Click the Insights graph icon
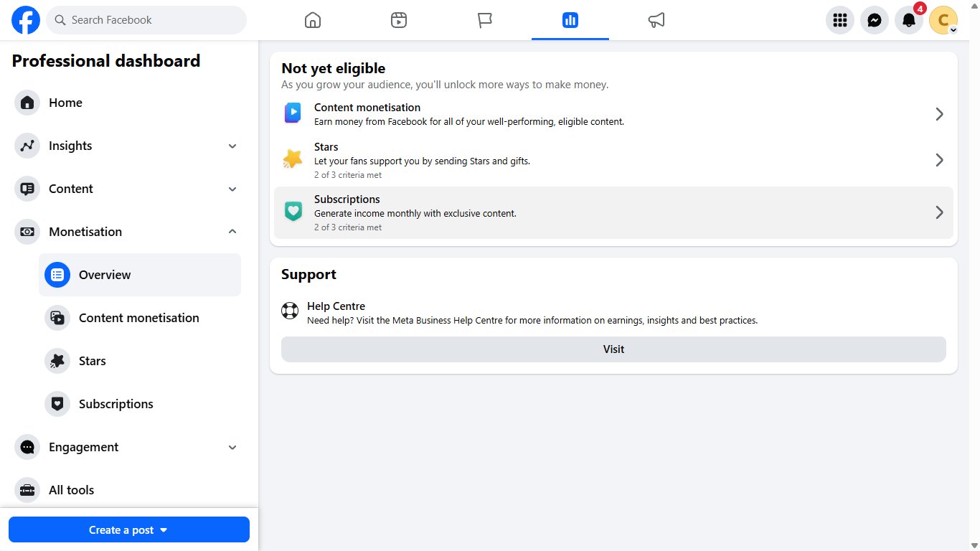The image size is (980, 551). click(x=27, y=146)
